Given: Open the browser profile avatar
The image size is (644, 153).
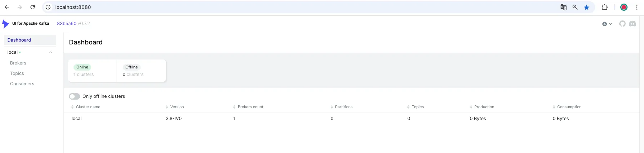Looking at the screenshot, I should (624, 7).
